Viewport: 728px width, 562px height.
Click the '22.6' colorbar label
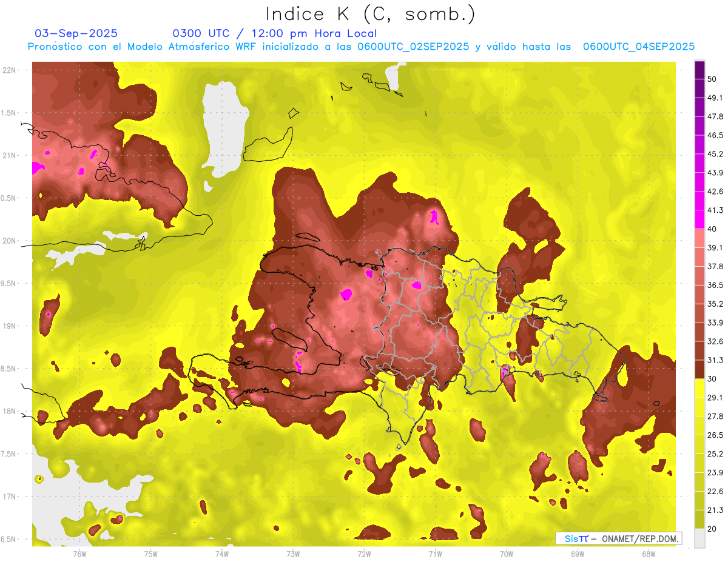(715, 492)
